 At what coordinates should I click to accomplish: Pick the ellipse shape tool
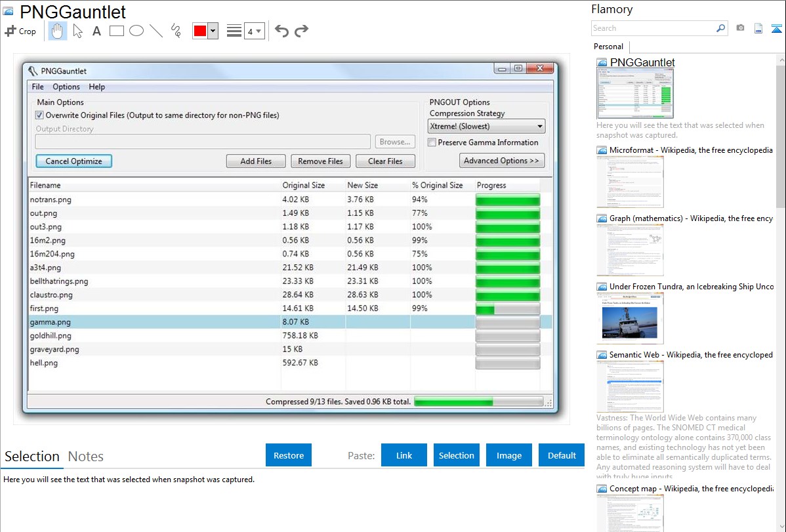[x=136, y=31]
